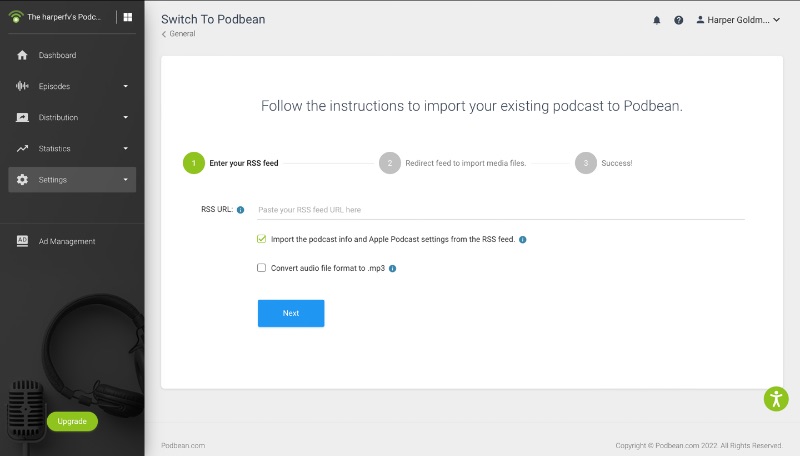Open the accessibility widget icon
Image resolution: width=800 pixels, height=456 pixels.
776,399
